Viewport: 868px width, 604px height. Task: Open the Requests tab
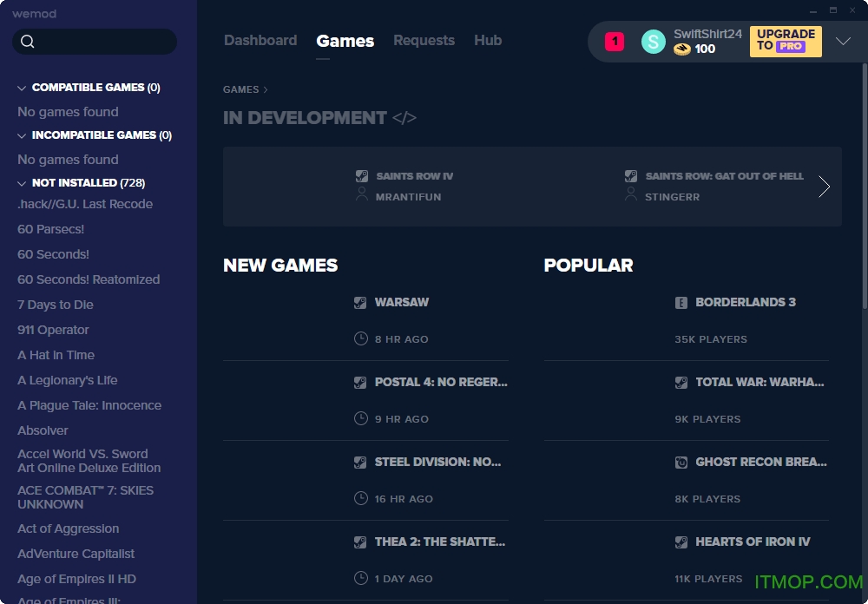(424, 41)
